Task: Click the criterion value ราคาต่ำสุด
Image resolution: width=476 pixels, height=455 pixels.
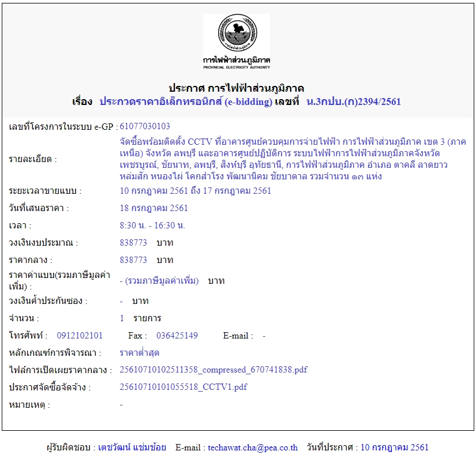Action: click(140, 353)
